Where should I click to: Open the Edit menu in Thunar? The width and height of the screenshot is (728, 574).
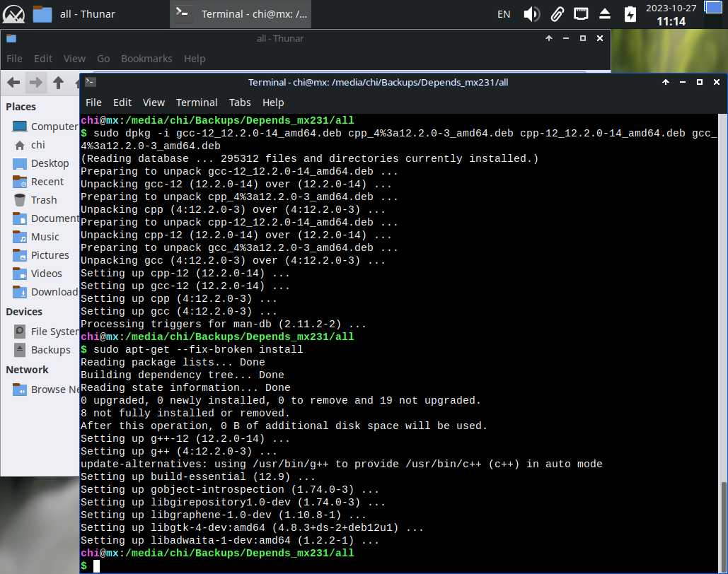(42, 59)
